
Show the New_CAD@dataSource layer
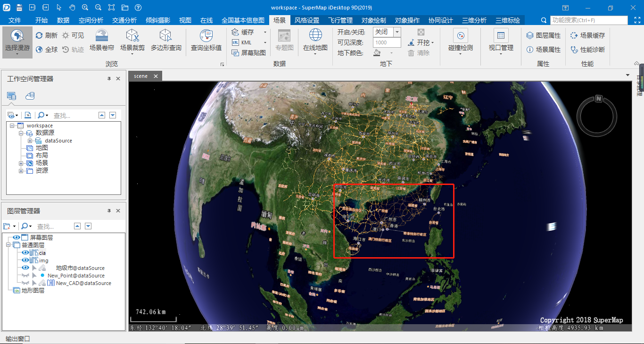pyautogui.click(x=25, y=283)
